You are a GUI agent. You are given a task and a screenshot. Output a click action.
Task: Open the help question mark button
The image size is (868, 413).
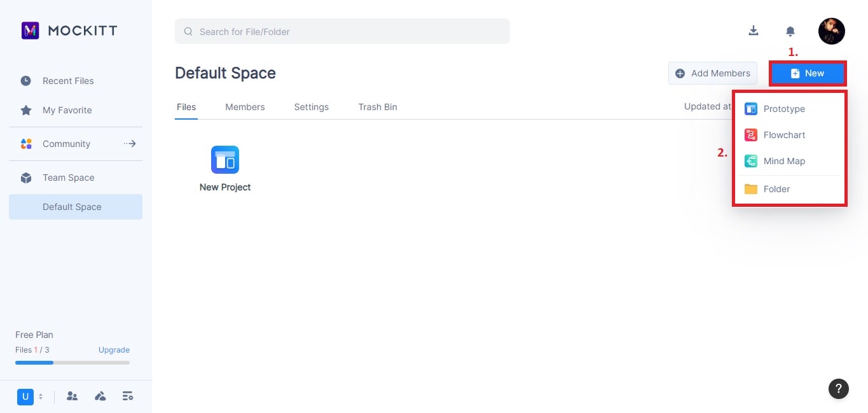(x=839, y=388)
